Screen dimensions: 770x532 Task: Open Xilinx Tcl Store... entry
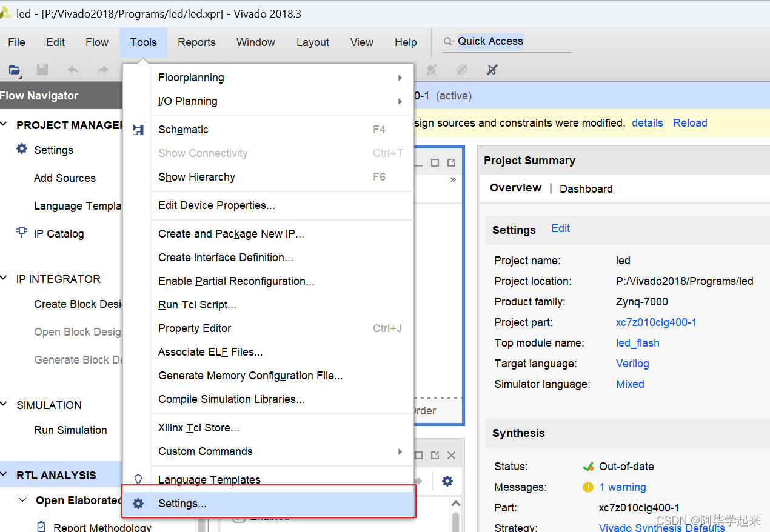[x=269, y=428]
